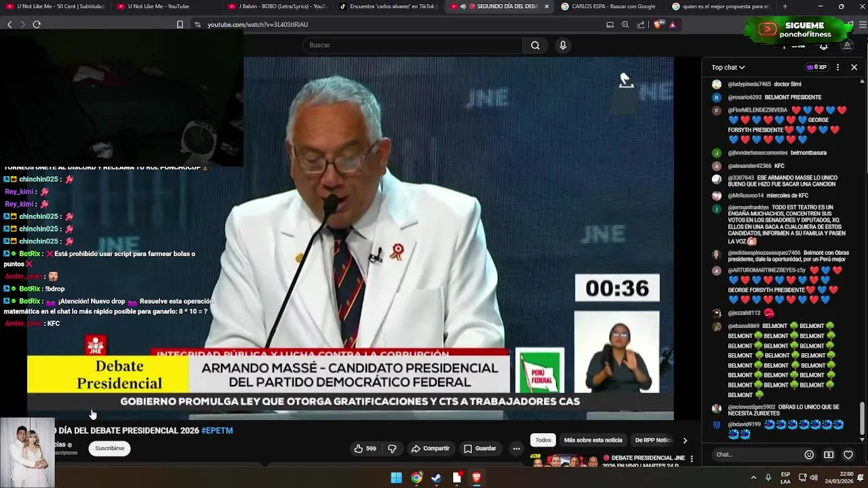Go back with the browser back arrow
This screenshot has width=868, height=488.
(9, 24)
